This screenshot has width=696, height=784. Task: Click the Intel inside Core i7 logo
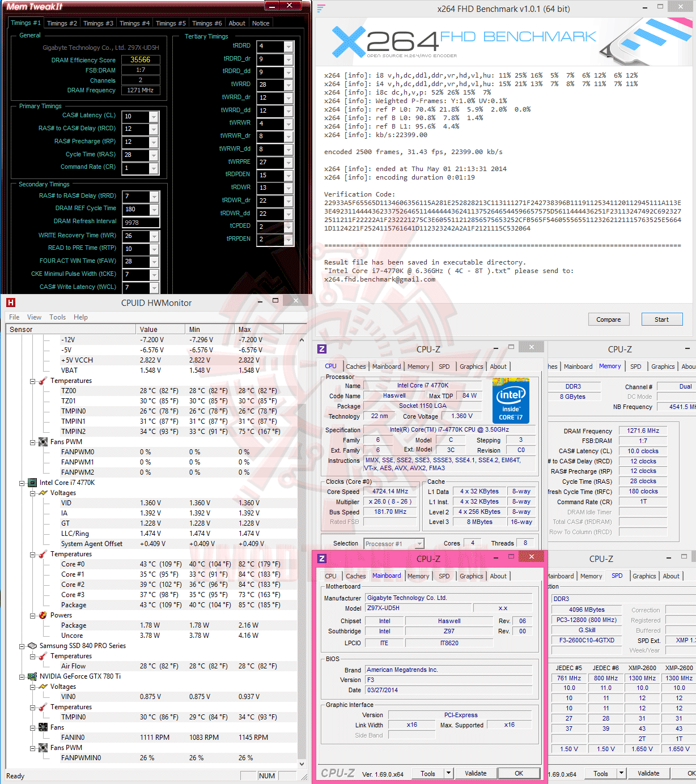[511, 401]
